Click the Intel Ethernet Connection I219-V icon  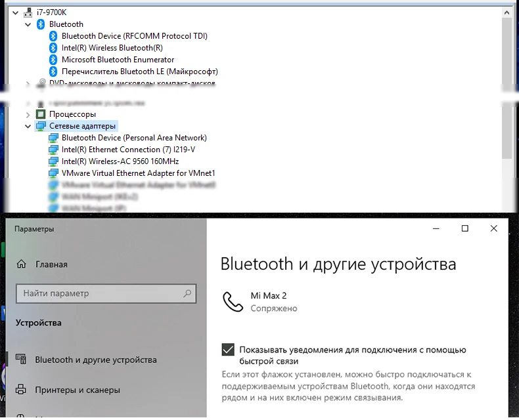(x=53, y=150)
